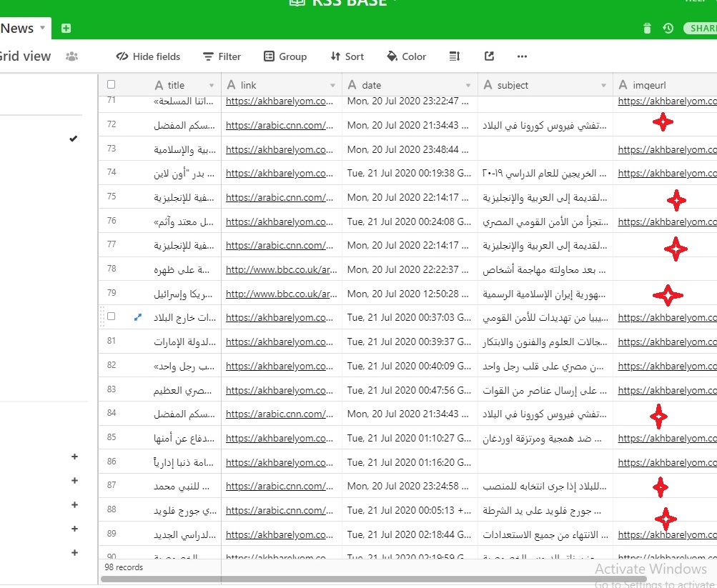Open row 89 imgeurl akhbarelyom link
717x588 pixels.
click(x=667, y=534)
